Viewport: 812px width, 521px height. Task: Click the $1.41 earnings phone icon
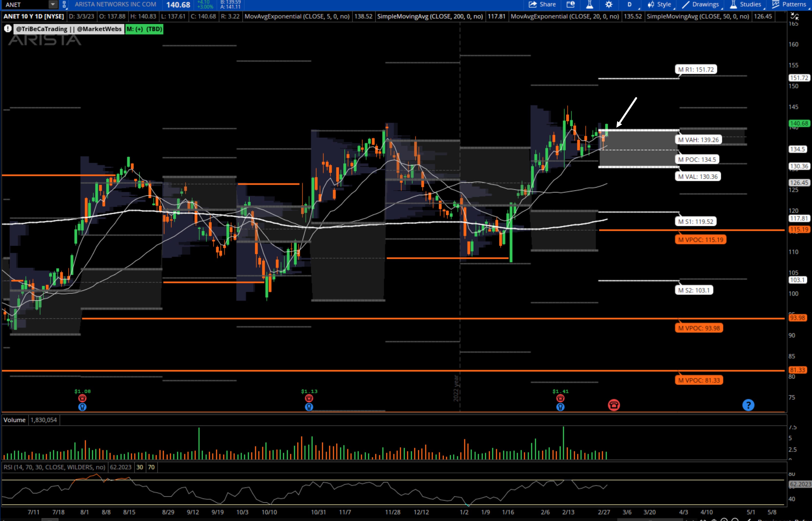pyautogui.click(x=560, y=398)
